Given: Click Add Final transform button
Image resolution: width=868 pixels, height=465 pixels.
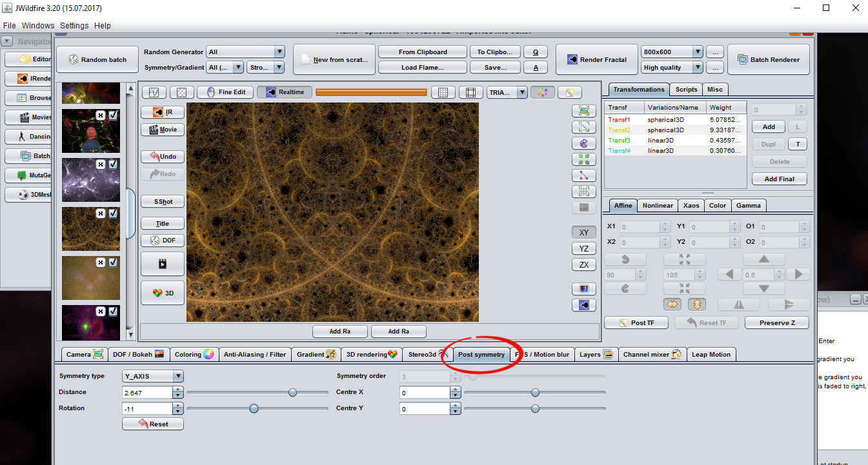Looking at the screenshot, I should [780, 179].
